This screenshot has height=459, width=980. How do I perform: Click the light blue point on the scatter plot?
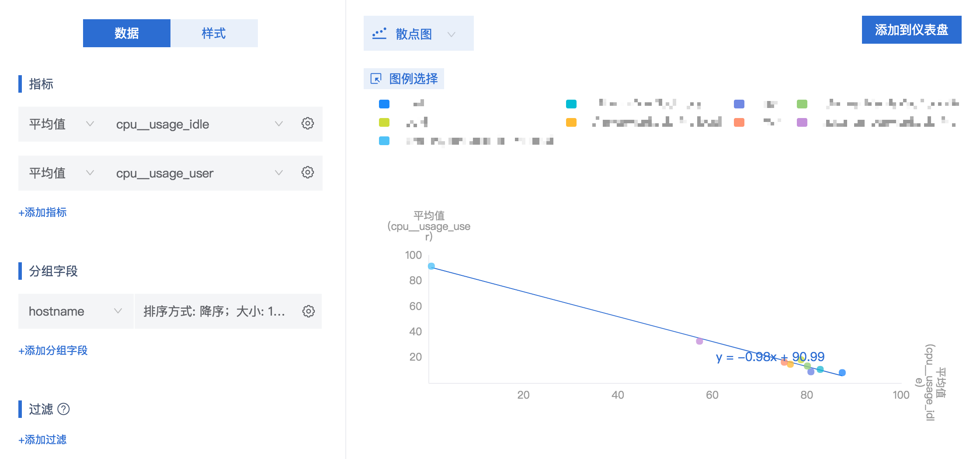[x=431, y=266]
